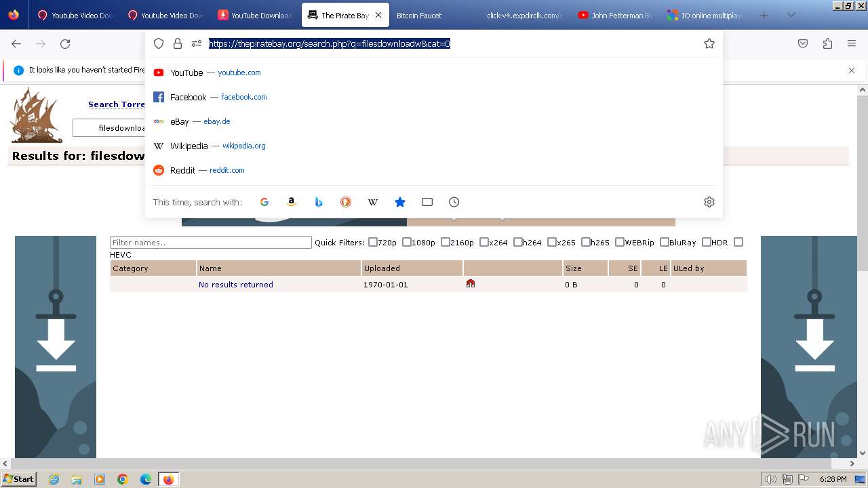The width and height of the screenshot is (868, 488).
Task: Check the BluRay quick filter
Action: tap(665, 242)
